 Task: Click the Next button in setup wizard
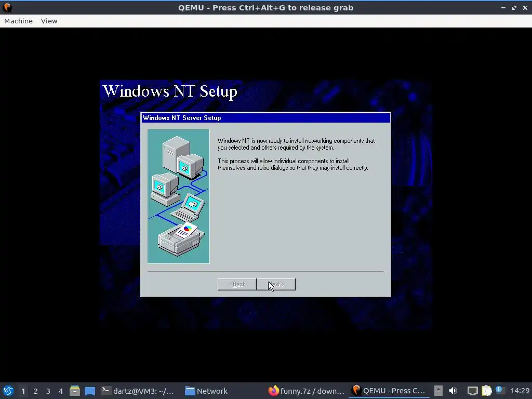tap(276, 284)
